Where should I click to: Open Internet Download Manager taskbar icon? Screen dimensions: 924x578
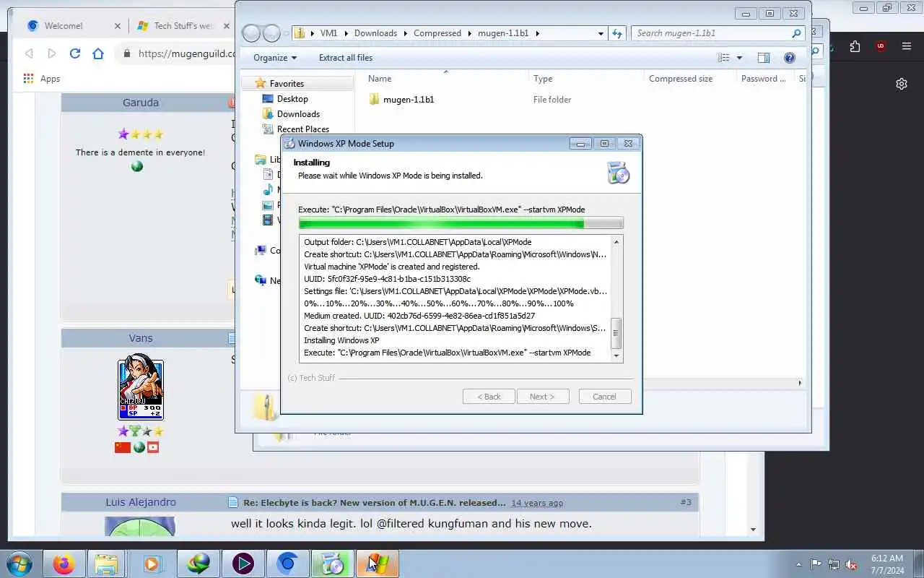tap(198, 564)
